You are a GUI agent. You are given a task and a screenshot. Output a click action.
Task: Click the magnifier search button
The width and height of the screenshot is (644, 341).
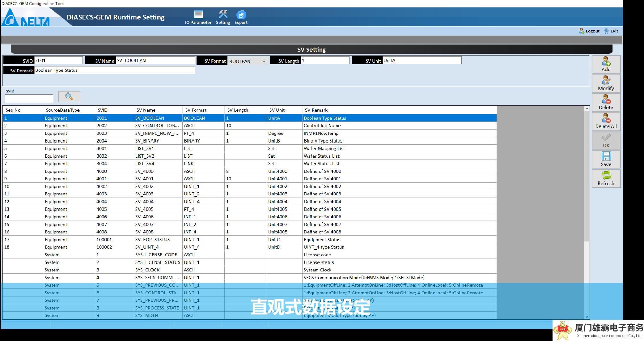pyautogui.click(x=69, y=96)
